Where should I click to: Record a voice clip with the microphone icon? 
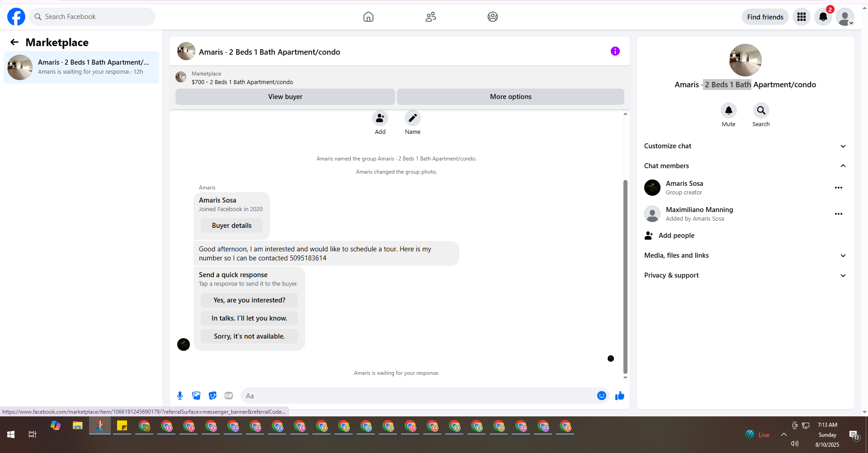click(x=180, y=396)
